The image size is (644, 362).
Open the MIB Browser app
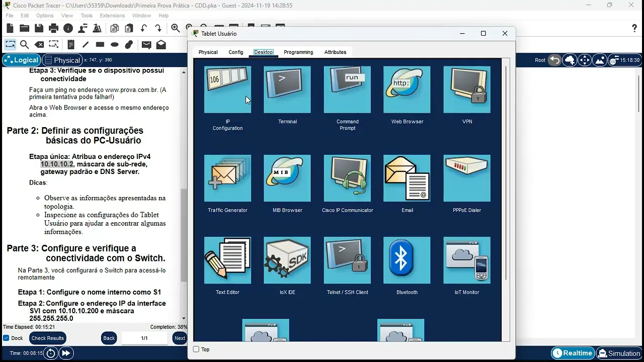tap(287, 178)
